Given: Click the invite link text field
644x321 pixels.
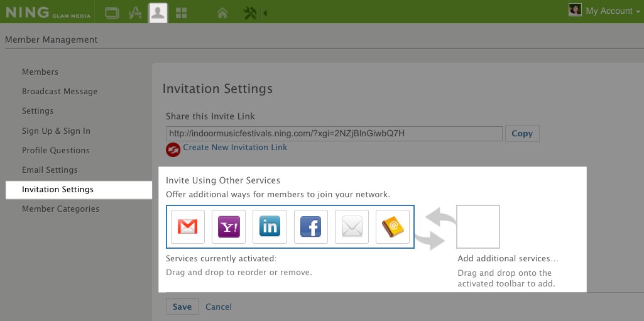Looking at the screenshot, I should [334, 134].
